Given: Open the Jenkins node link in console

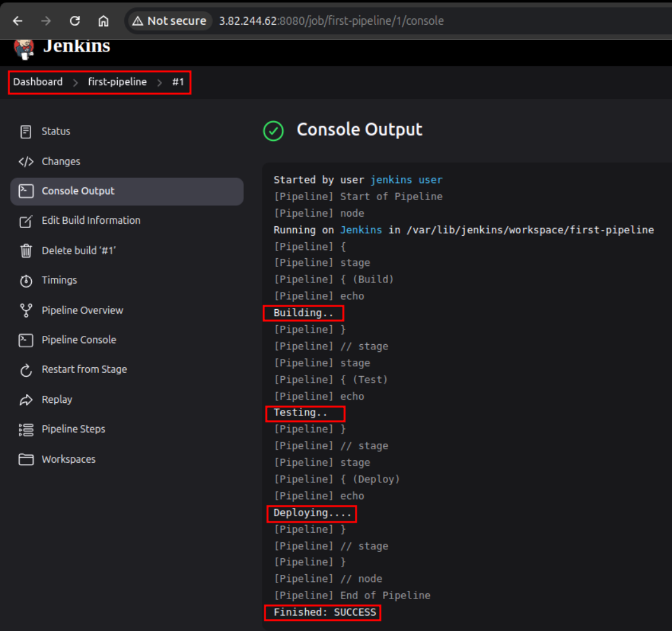Looking at the screenshot, I should pos(361,230).
